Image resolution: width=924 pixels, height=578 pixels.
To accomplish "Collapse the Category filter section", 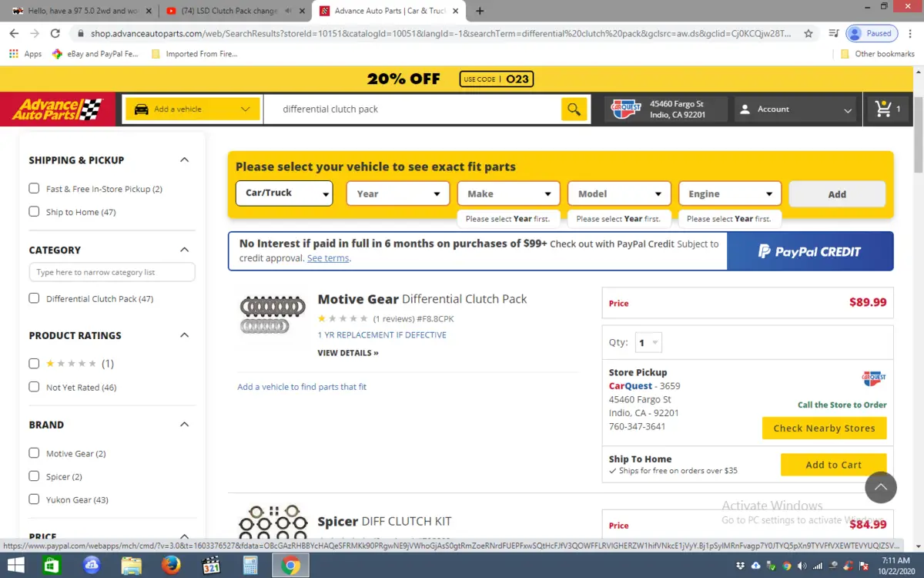I will 184,250.
